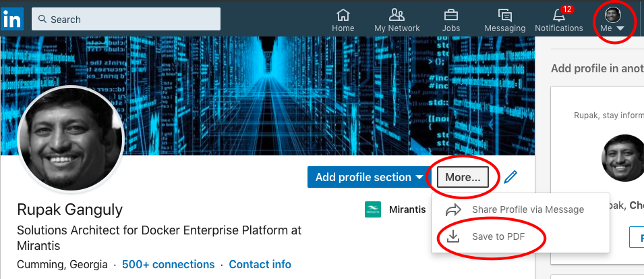This screenshot has width=644, height=279.
Task: Click the Add profile in another language heading
Action: coord(597,68)
